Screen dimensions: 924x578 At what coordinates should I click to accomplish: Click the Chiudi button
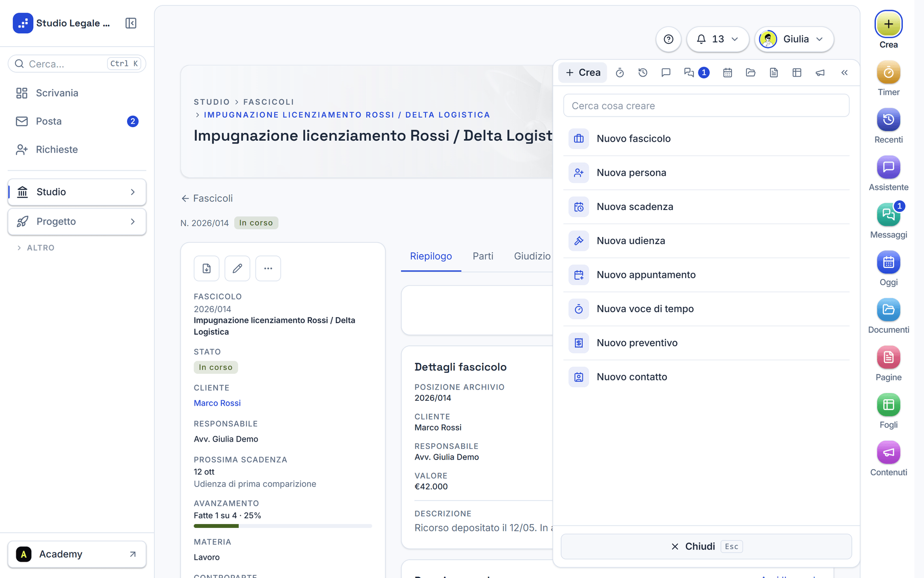click(x=706, y=546)
